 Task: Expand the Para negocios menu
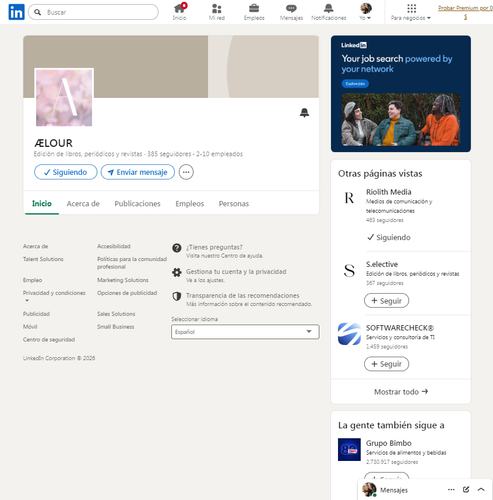click(411, 12)
